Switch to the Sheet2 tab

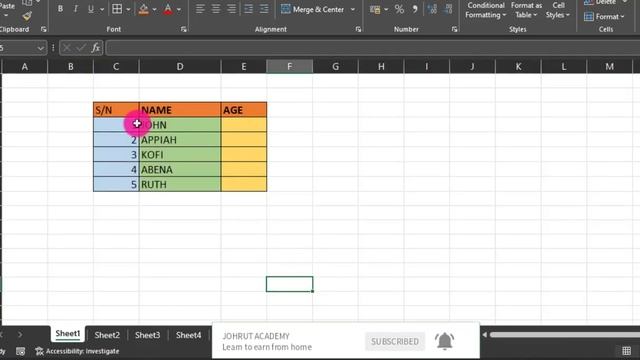[107, 335]
